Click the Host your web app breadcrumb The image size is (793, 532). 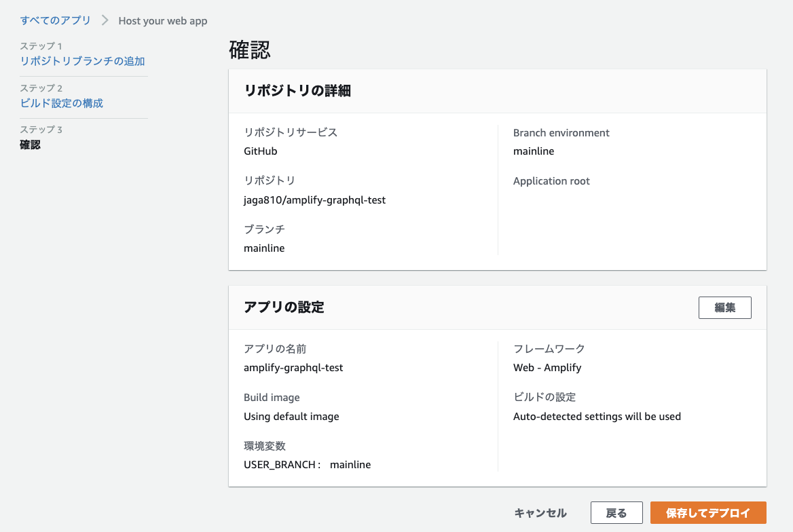tap(163, 21)
